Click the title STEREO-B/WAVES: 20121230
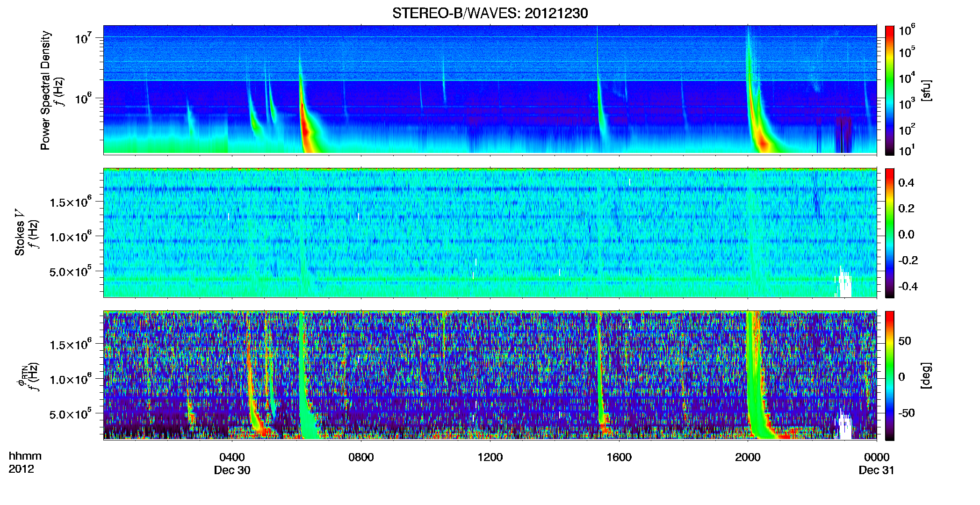Image resolution: width=980 pixels, height=505 pixels. point(490,13)
